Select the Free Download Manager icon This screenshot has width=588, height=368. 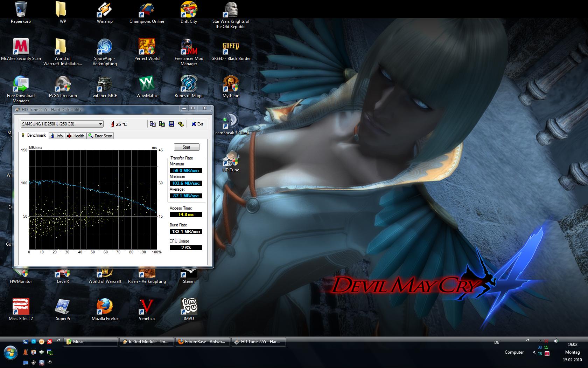(x=21, y=89)
